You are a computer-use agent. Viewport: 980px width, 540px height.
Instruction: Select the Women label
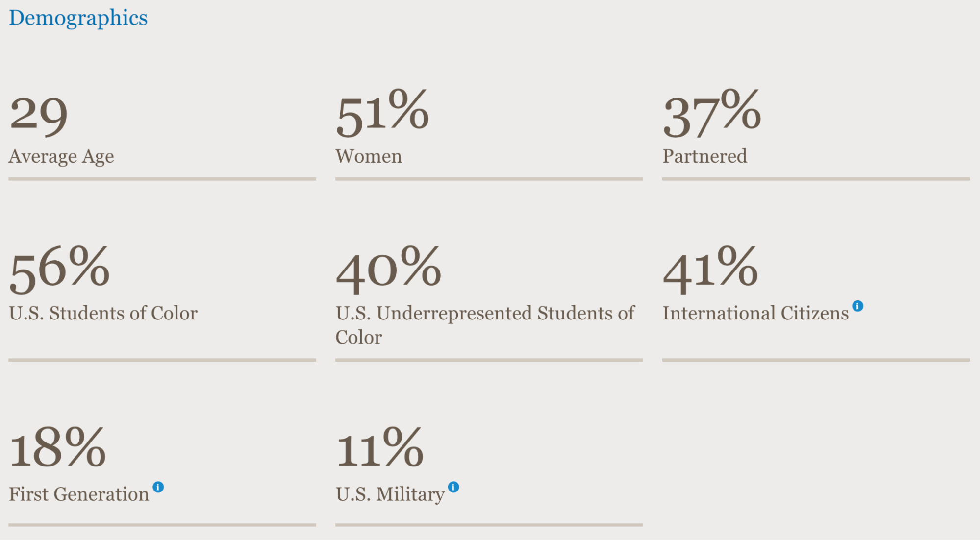(369, 157)
